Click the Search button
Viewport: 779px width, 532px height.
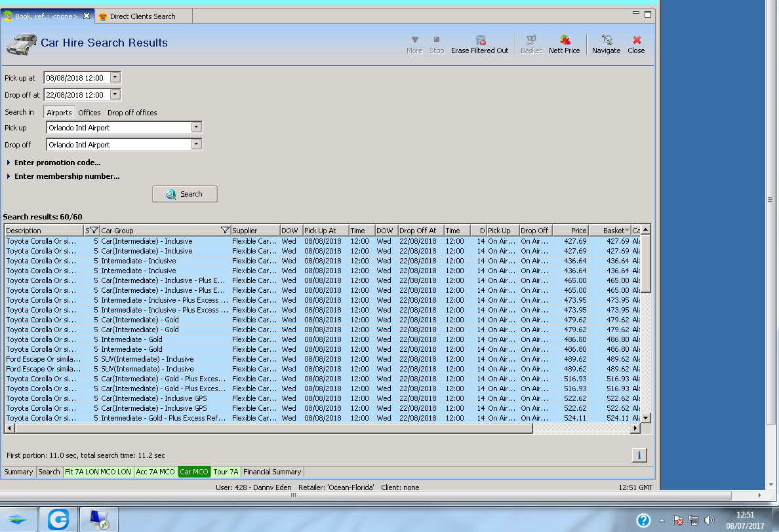[x=185, y=194]
